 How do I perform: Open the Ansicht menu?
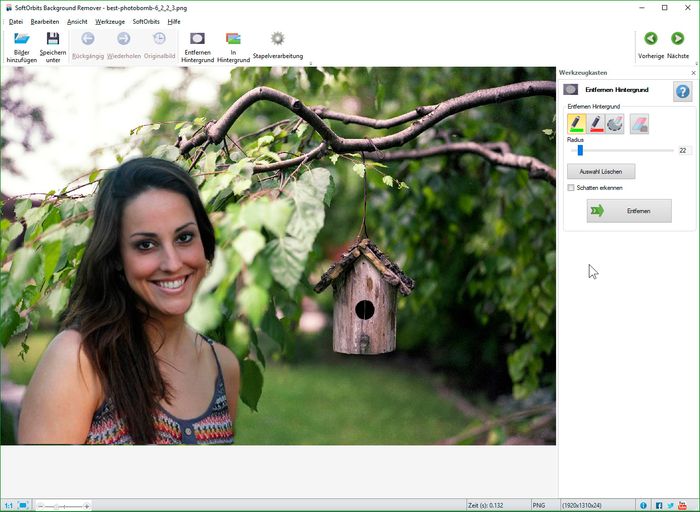[x=77, y=21]
